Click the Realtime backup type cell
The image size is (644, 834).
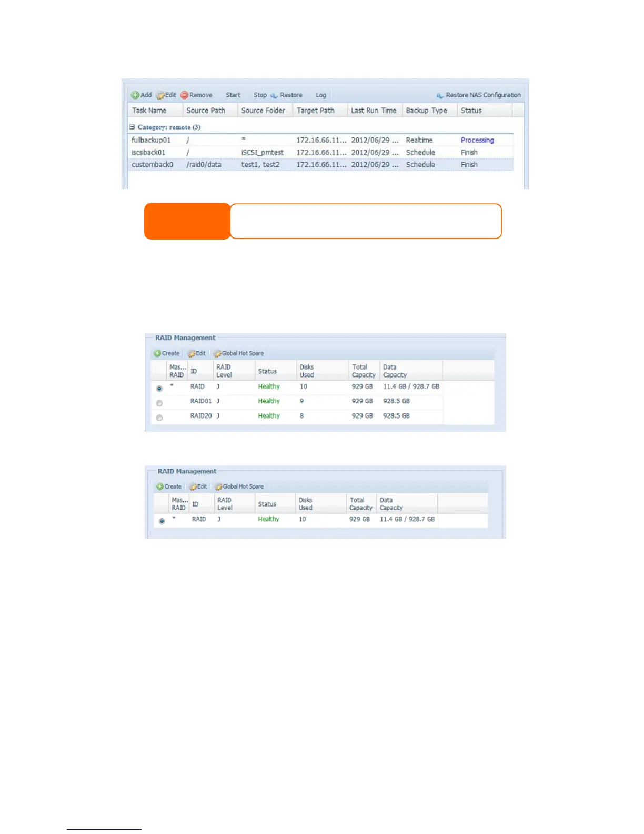tap(419, 140)
